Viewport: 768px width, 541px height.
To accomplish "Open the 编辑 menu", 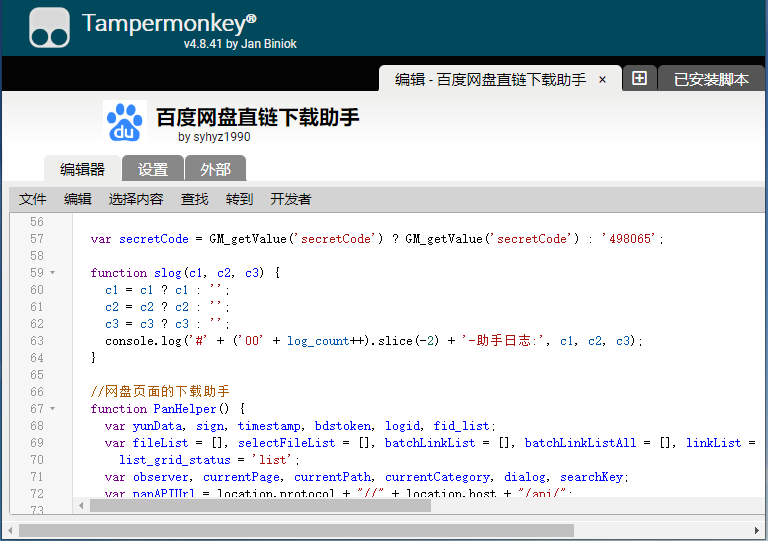I will coord(77,199).
